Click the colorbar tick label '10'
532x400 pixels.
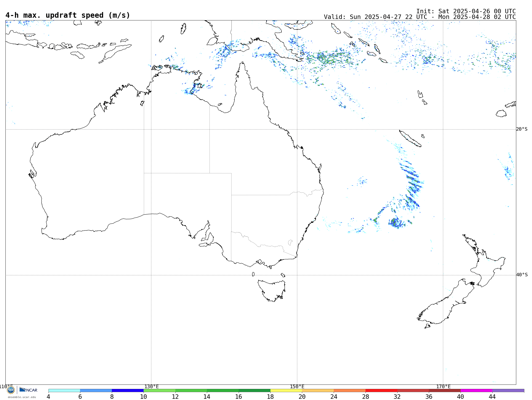144,397
